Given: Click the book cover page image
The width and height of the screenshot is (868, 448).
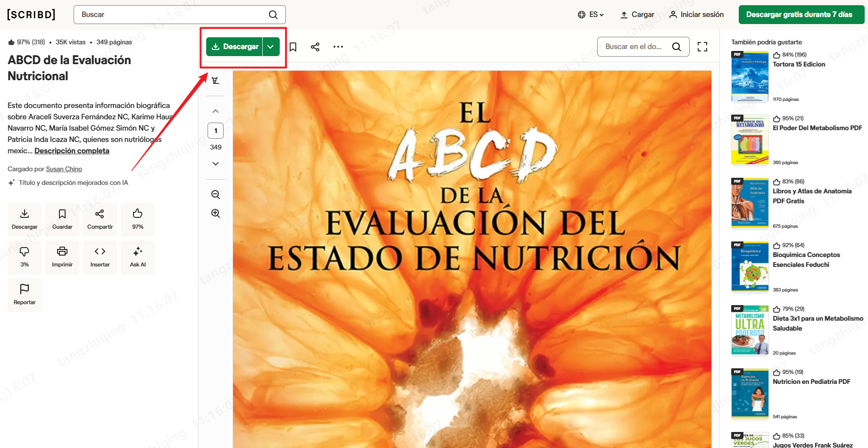Looking at the screenshot, I should pyautogui.click(x=472, y=259).
